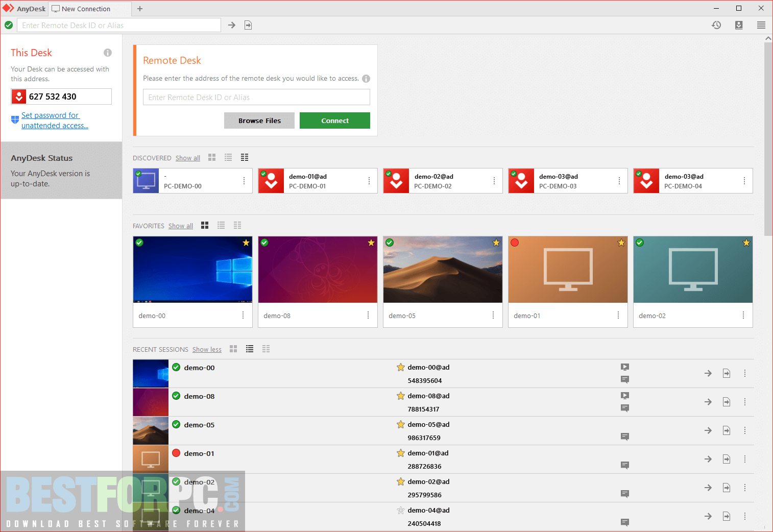773x532 pixels.
Task: Switch Recent Sessions to list view
Action: [x=250, y=349]
